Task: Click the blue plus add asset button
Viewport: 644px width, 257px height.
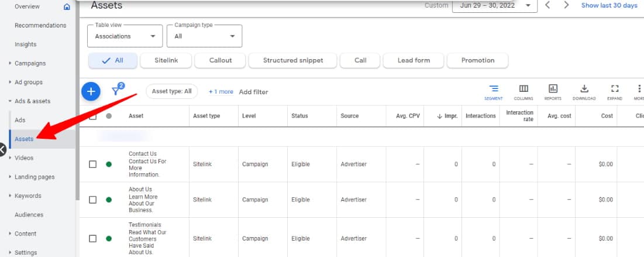Action: pyautogui.click(x=91, y=91)
